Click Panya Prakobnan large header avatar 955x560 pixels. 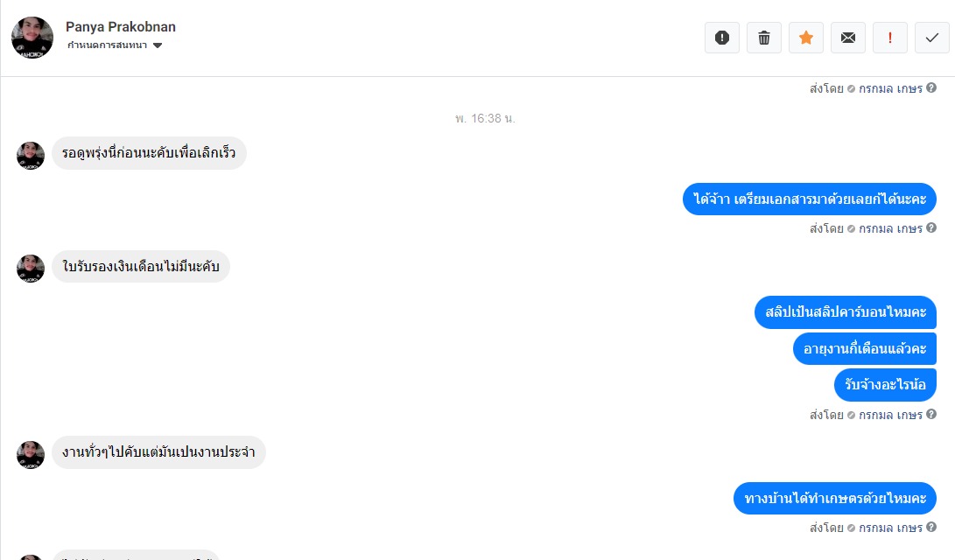32,38
